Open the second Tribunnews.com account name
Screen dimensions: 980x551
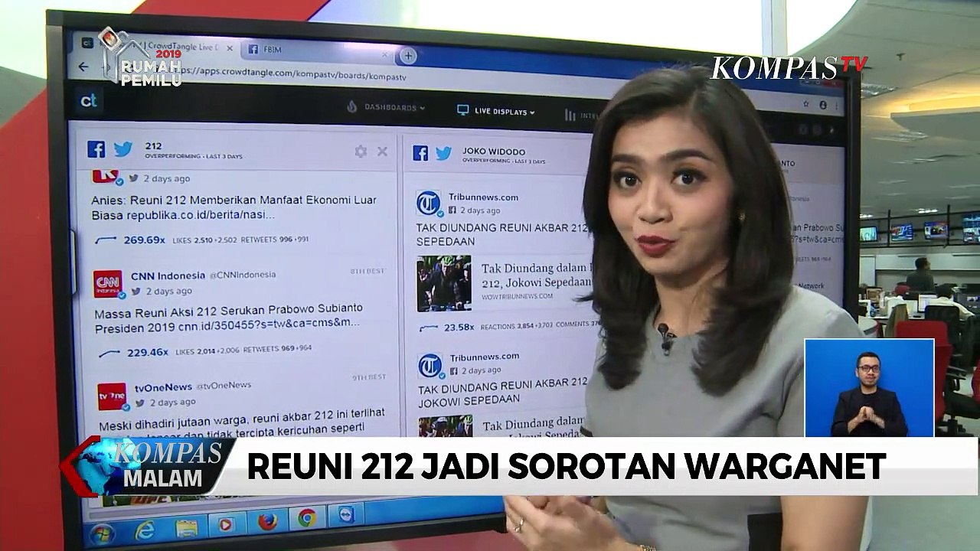click(485, 357)
